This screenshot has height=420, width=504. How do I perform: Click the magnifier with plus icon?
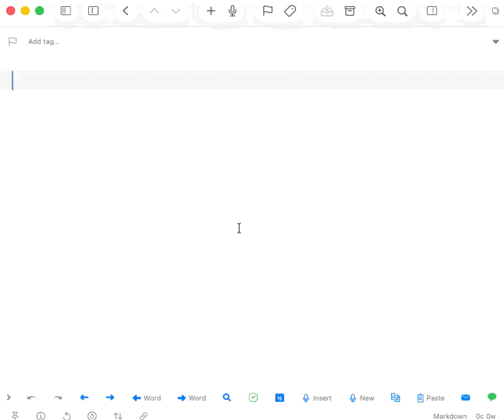[x=380, y=11]
